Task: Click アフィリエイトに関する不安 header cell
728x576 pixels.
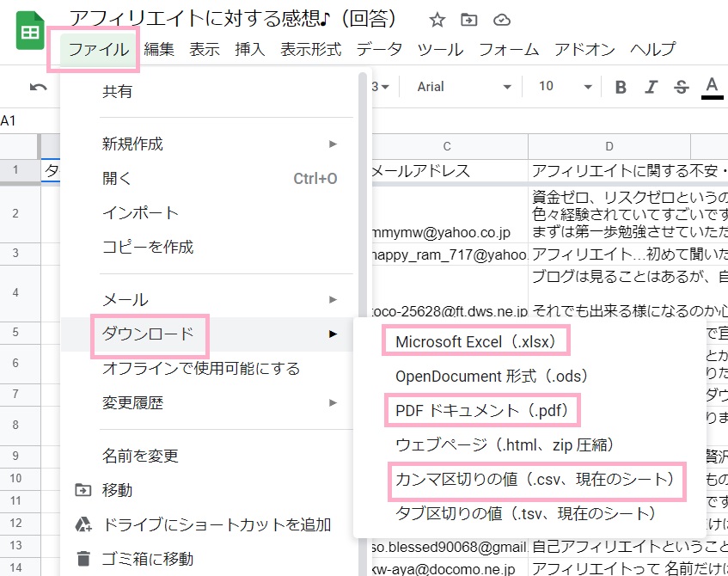Action: coord(628,171)
